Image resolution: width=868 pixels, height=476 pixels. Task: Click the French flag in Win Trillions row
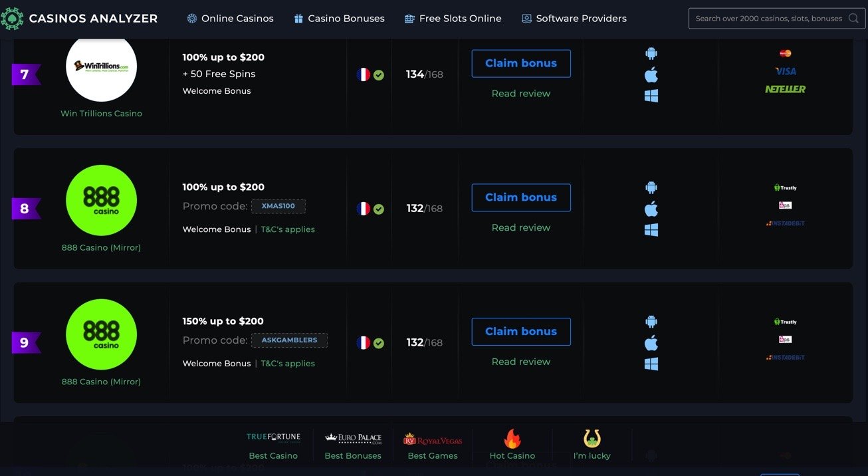tap(364, 74)
